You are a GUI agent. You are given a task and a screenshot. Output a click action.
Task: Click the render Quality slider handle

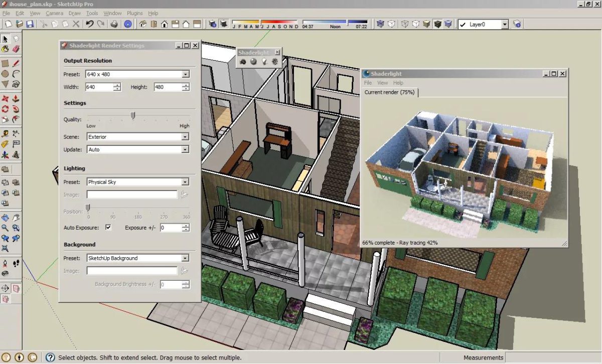tap(132, 115)
